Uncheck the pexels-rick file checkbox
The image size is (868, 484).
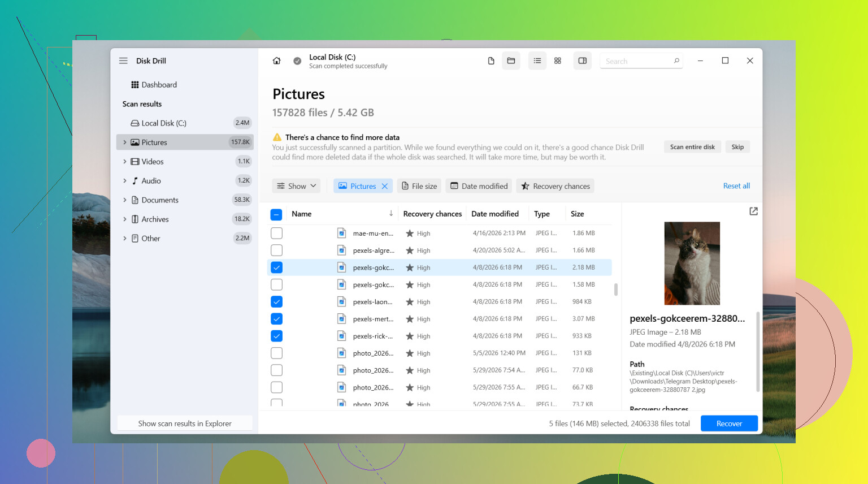click(x=276, y=336)
